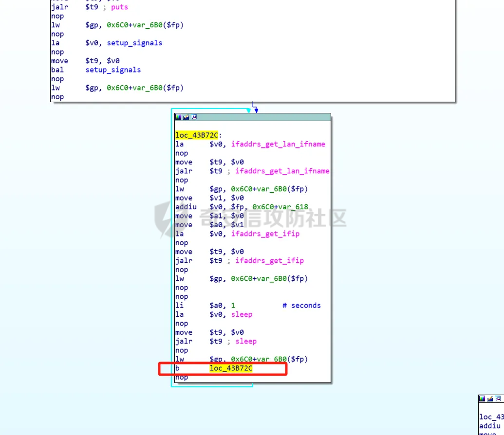Click setup_signals in the bal instruction
The width and height of the screenshot is (504, 435).
pos(113,70)
